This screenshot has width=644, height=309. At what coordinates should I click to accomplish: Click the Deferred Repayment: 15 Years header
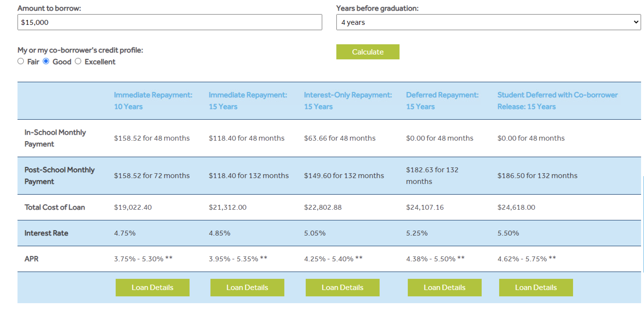click(442, 100)
